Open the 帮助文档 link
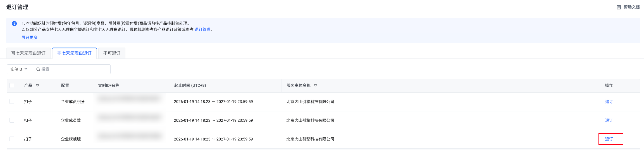The height and width of the screenshot is (150, 644). (x=631, y=7)
